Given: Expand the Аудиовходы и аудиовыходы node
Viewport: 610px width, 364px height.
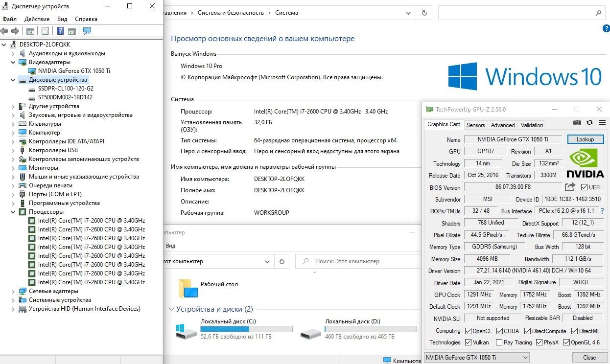Looking at the screenshot, I should [13, 53].
